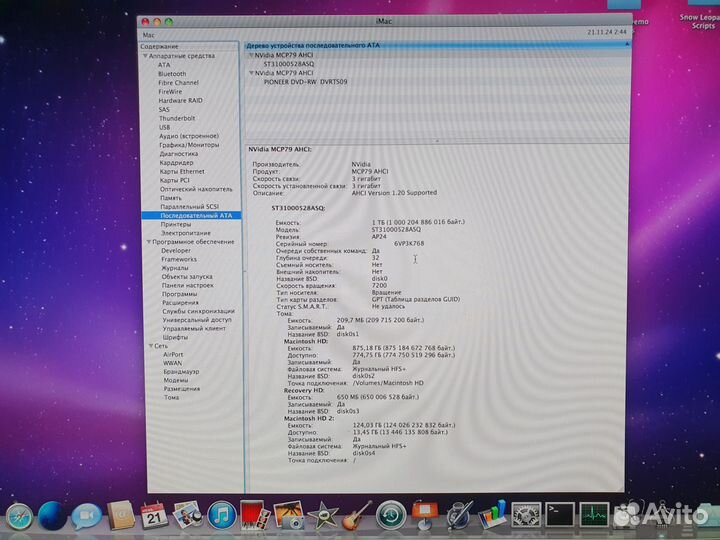
Task: Select SAS in the sidebar
Action: (164, 109)
